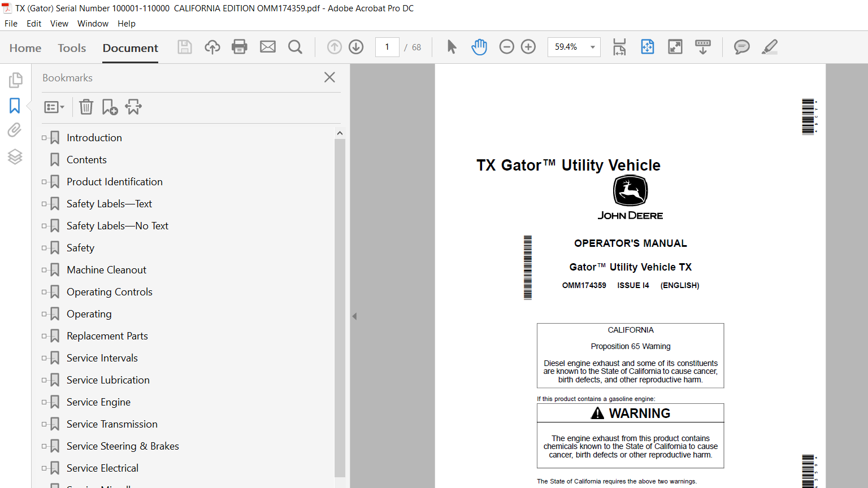Enter full screen mode icon
Viewport: 868px width, 488px height.
click(x=675, y=47)
